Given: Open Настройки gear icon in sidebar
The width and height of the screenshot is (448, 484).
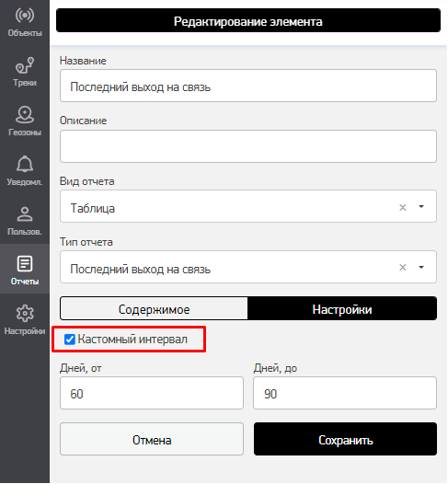Looking at the screenshot, I should (x=25, y=319).
